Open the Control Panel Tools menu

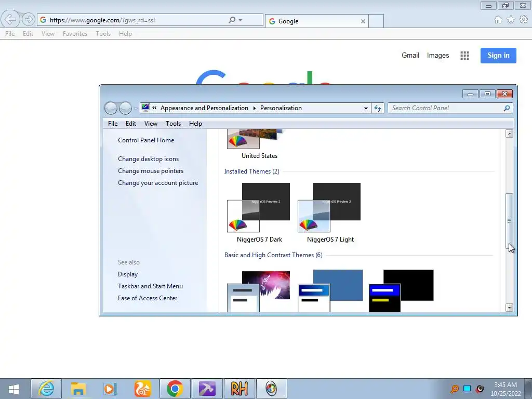point(173,124)
